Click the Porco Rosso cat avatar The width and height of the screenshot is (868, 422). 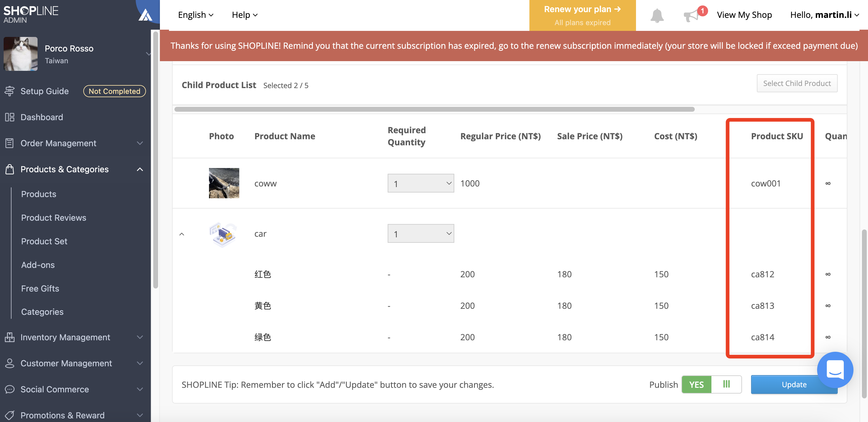[21, 54]
